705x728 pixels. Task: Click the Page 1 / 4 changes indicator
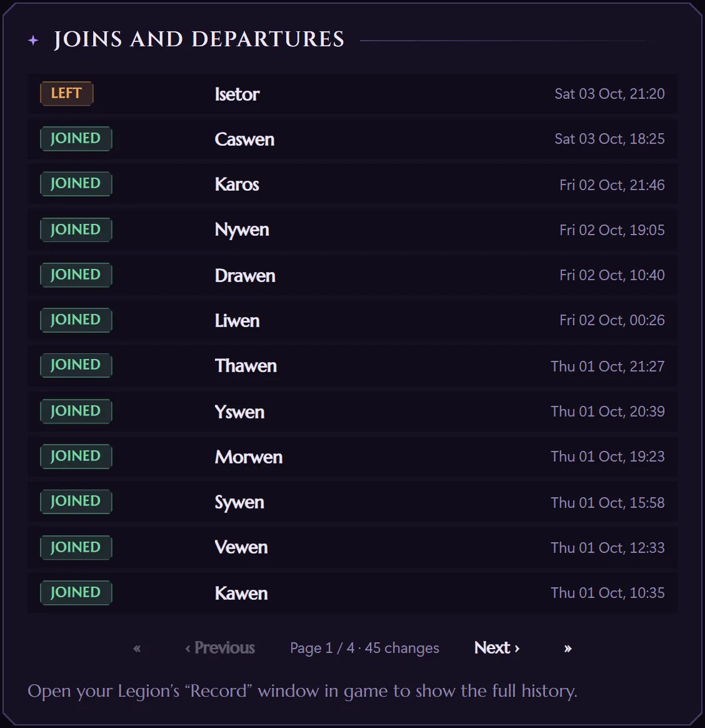point(364,648)
